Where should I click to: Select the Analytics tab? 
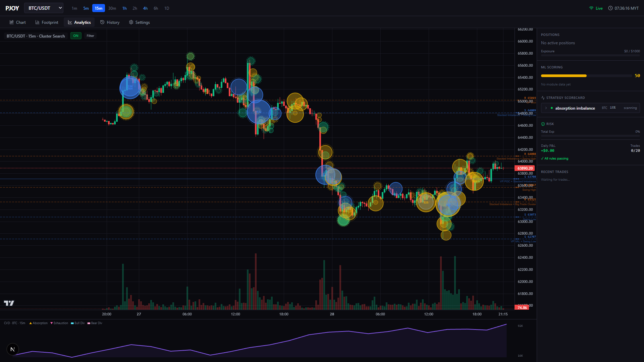tap(79, 22)
